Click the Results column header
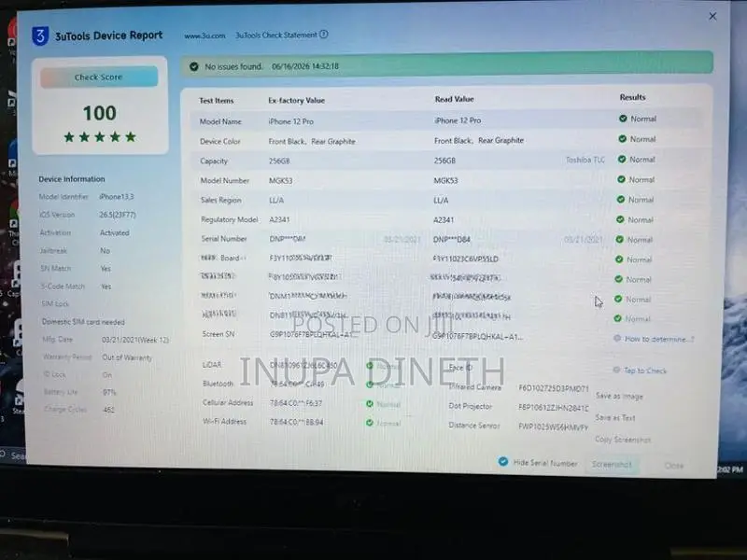 (x=633, y=97)
